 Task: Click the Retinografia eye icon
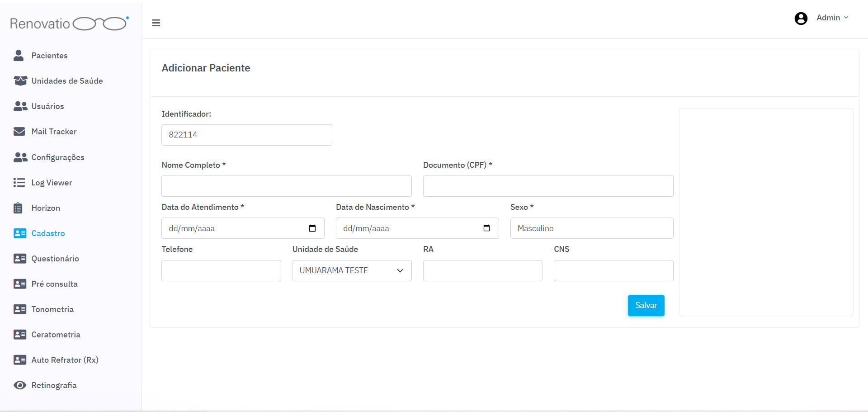click(x=20, y=385)
